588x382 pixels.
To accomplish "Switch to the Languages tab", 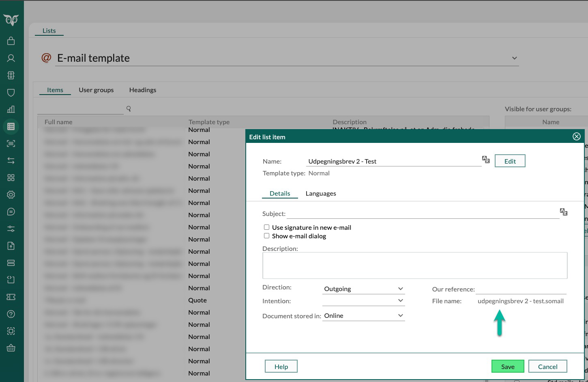I will pyautogui.click(x=321, y=193).
